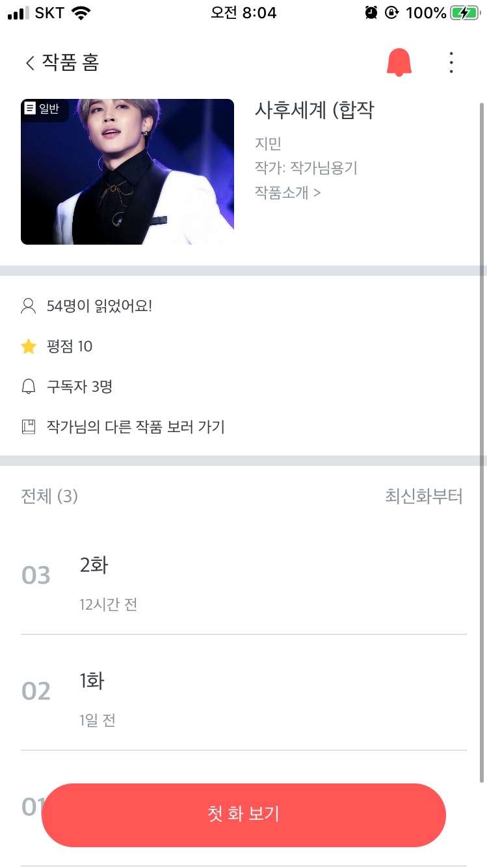Tap the back arrow chevron
This screenshot has height=868, width=487.
coord(29,63)
